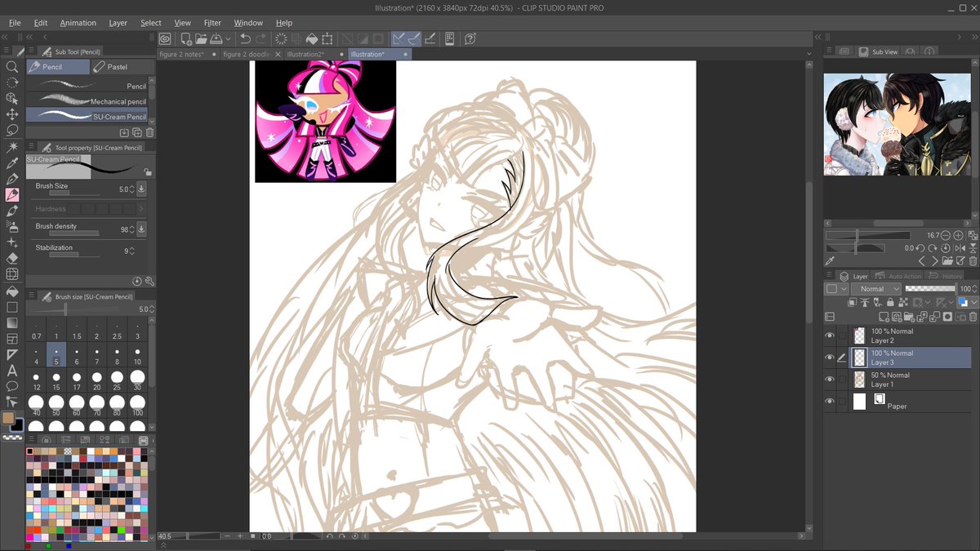Viewport: 980px width, 551px height.
Task: Open layer color dropdown arrow
Action: [973, 302]
